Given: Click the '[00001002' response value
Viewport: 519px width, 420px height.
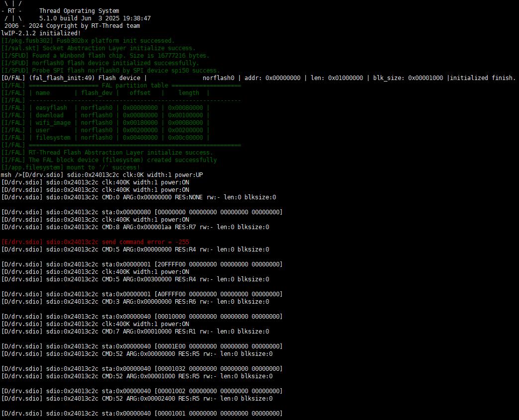Looking at the screenshot, I should (170, 391).
